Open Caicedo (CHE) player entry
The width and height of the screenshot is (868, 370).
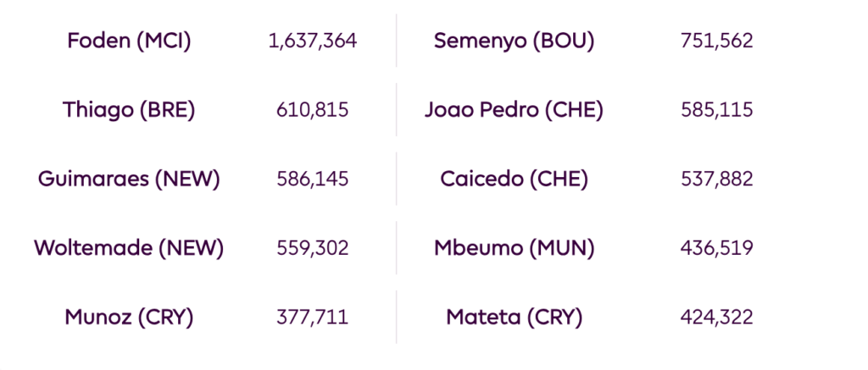coord(514,179)
